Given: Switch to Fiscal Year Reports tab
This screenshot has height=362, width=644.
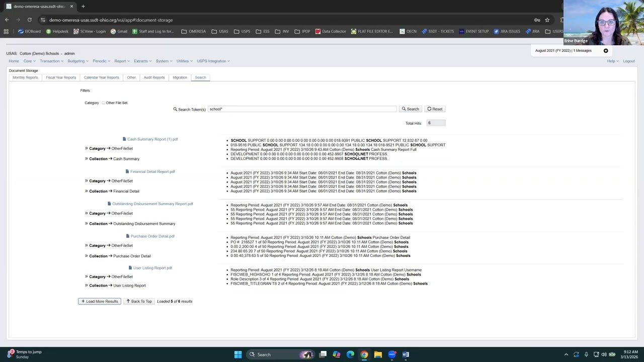Looking at the screenshot, I should tap(61, 77).
